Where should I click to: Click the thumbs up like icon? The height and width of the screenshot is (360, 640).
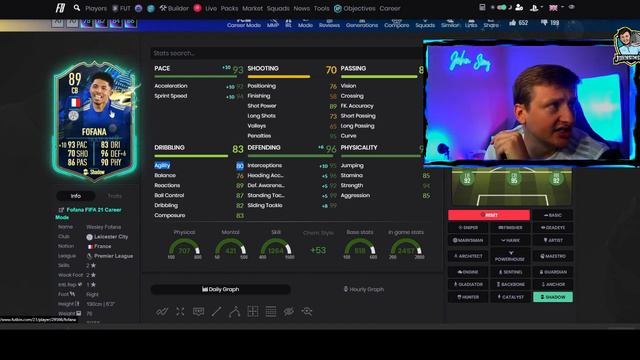click(x=513, y=22)
